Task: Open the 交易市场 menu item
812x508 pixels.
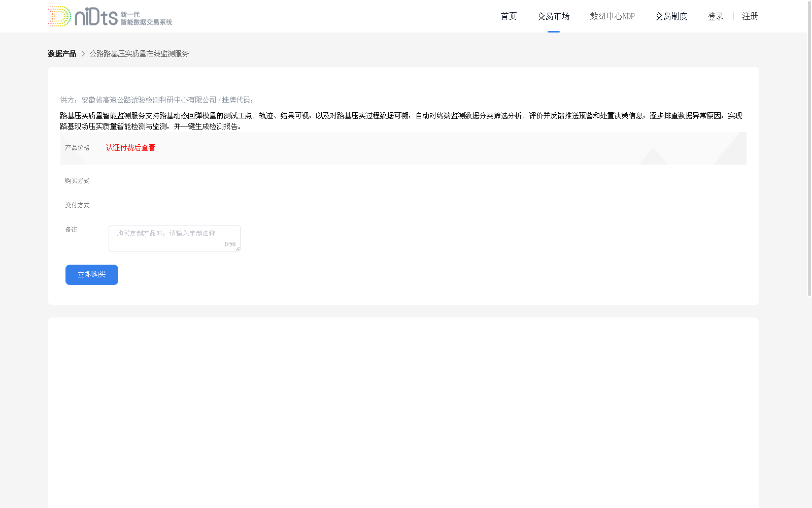Action: coord(553,16)
